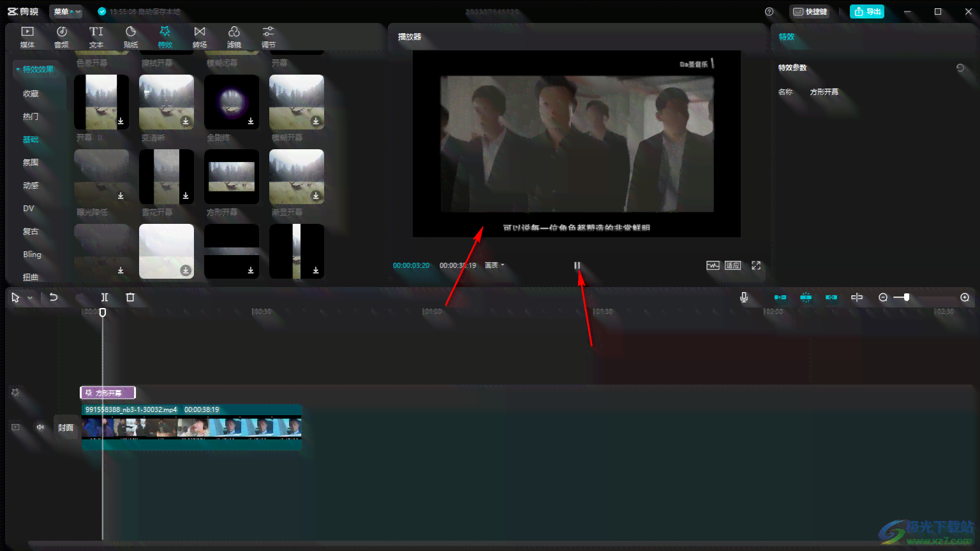The width and height of the screenshot is (980, 551).
Task: Open the 转场 (Transitions) tab
Action: coord(200,37)
